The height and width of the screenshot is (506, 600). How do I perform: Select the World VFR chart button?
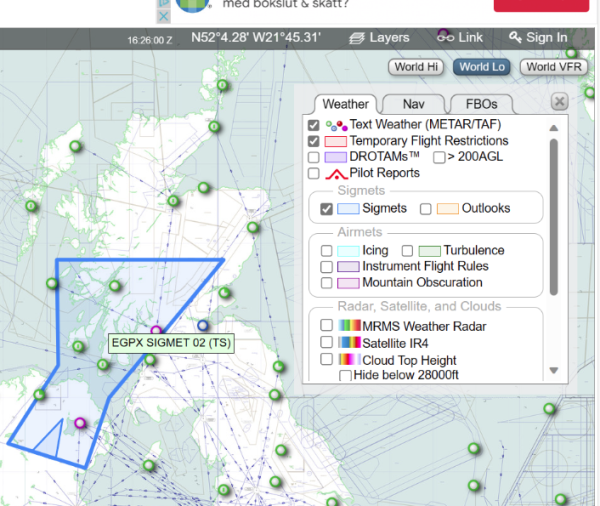point(553,67)
